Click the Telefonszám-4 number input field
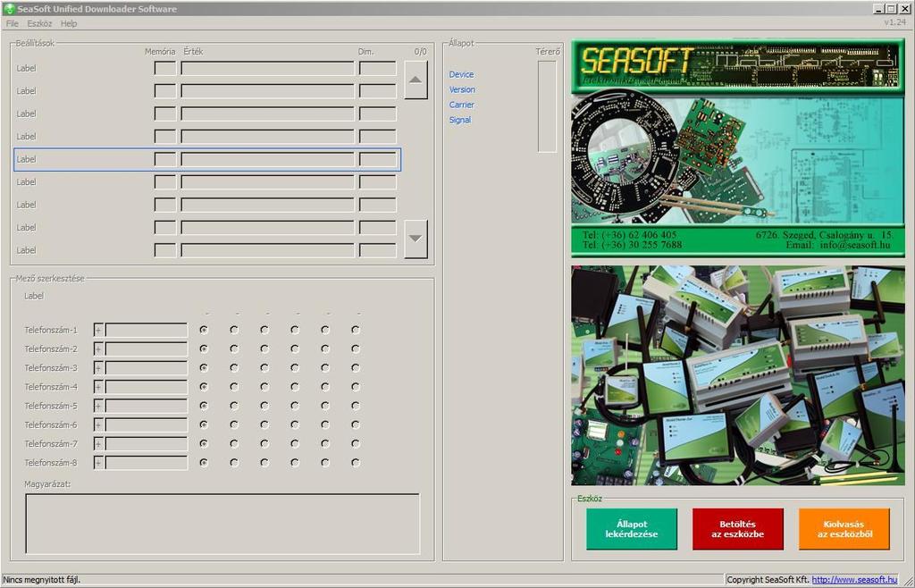Image resolution: width=915 pixels, height=588 pixels. 146,387
